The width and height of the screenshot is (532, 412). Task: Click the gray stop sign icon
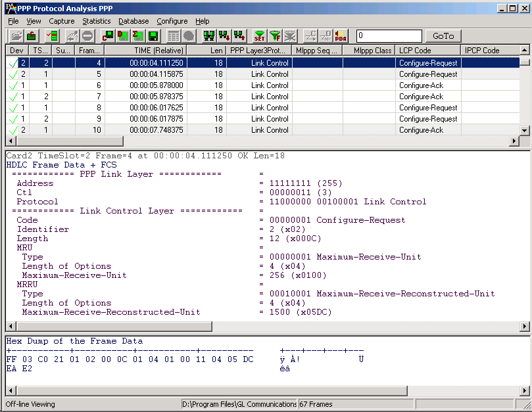pos(87,35)
